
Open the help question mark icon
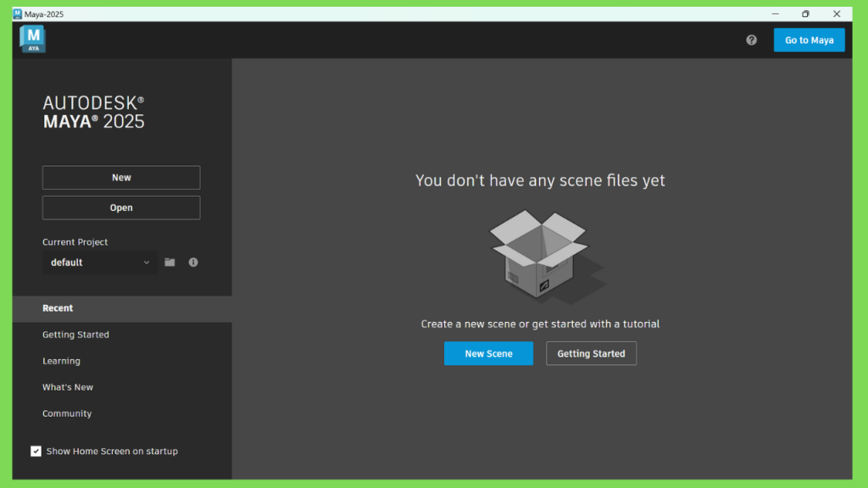751,40
